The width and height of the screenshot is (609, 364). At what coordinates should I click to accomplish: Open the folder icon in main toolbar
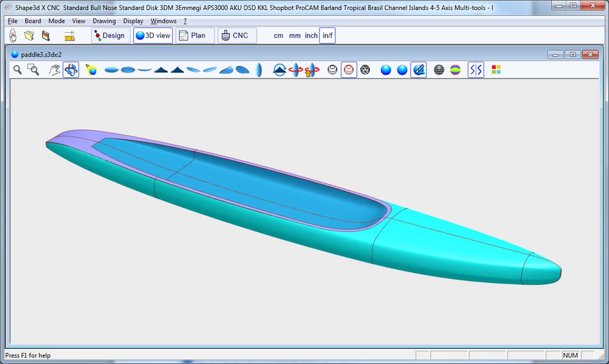[29, 35]
